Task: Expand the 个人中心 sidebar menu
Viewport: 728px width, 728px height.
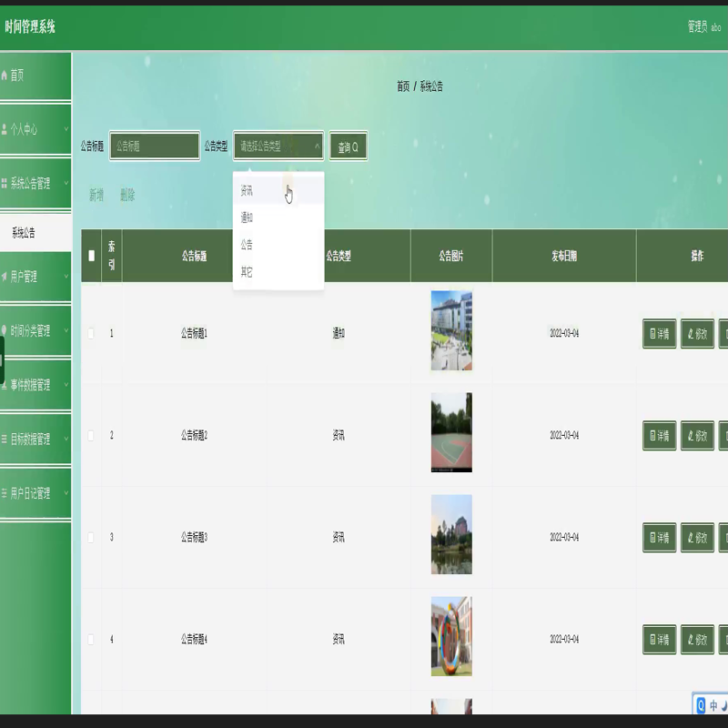Action: [66, 129]
